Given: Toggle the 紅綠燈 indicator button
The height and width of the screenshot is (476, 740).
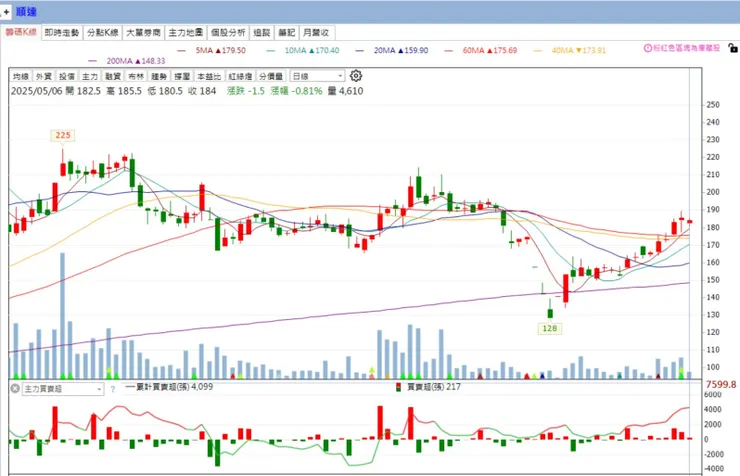Looking at the screenshot, I should [240, 76].
